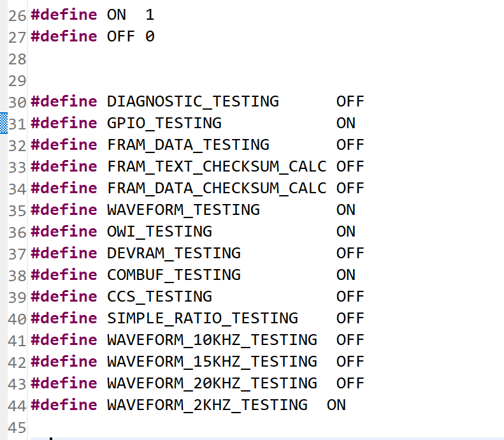
Task: Click the COMBUF_TESTING identifier
Action: (x=173, y=275)
